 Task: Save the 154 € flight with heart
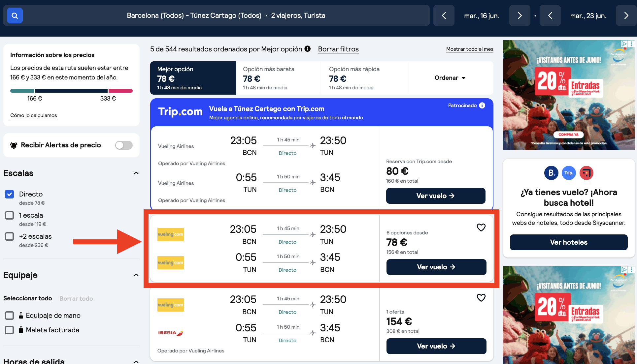point(481,298)
